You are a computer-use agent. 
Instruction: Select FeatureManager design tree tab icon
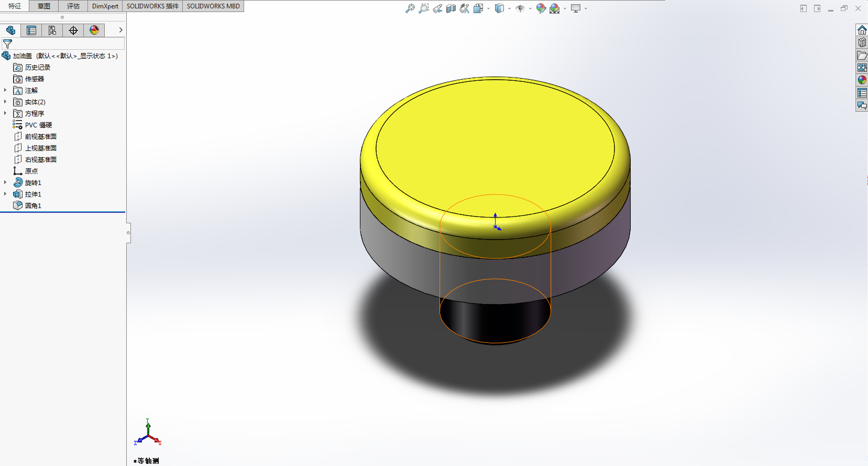(x=10, y=30)
